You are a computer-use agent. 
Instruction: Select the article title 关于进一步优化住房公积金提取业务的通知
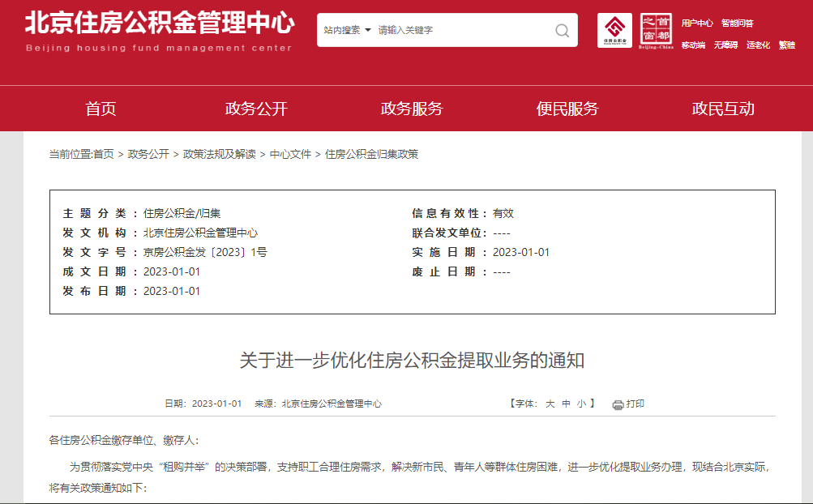tap(413, 360)
